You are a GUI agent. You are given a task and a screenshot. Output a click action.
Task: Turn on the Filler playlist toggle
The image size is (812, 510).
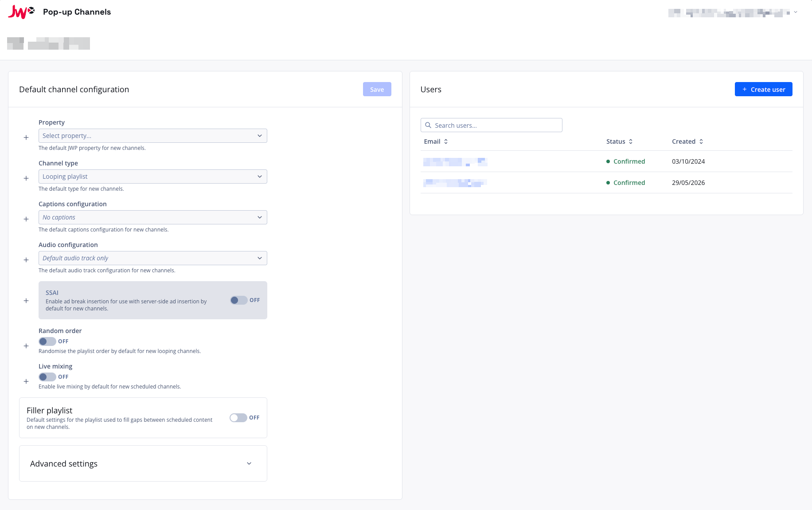(238, 418)
